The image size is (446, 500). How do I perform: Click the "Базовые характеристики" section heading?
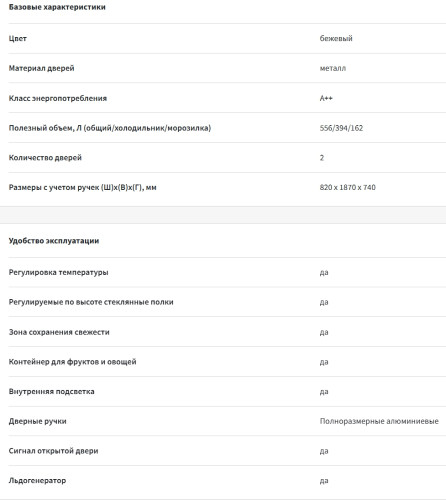click(57, 7)
